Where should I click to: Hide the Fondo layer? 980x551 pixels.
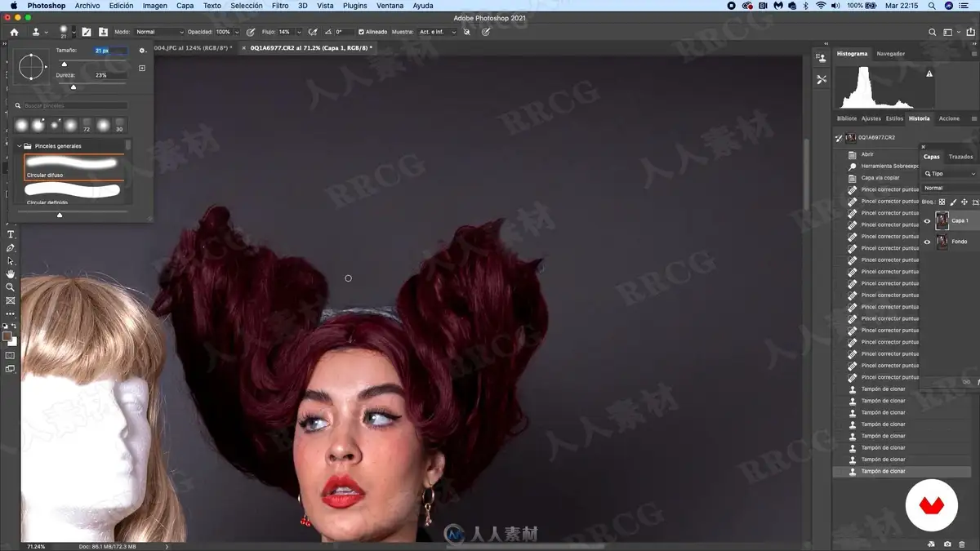pyautogui.click(x=927, y=242)
